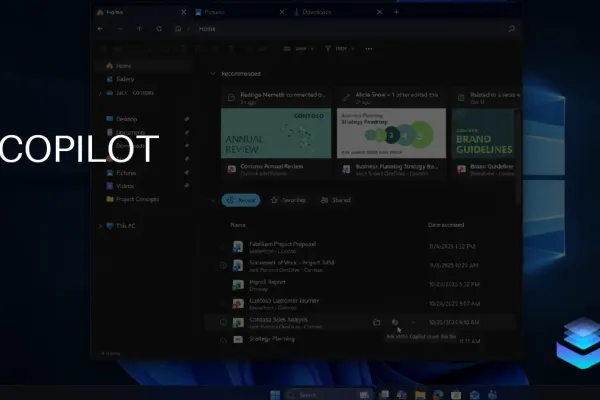
Task: Open the more options ellipsis menu
Action: click(368, 49)
